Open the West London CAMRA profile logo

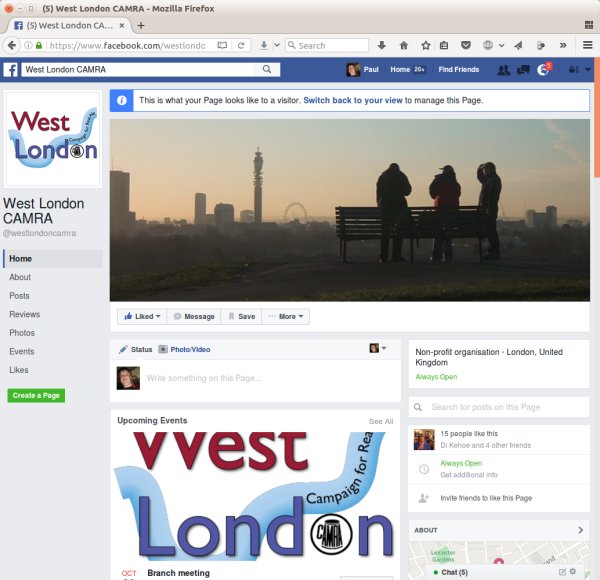52,140
